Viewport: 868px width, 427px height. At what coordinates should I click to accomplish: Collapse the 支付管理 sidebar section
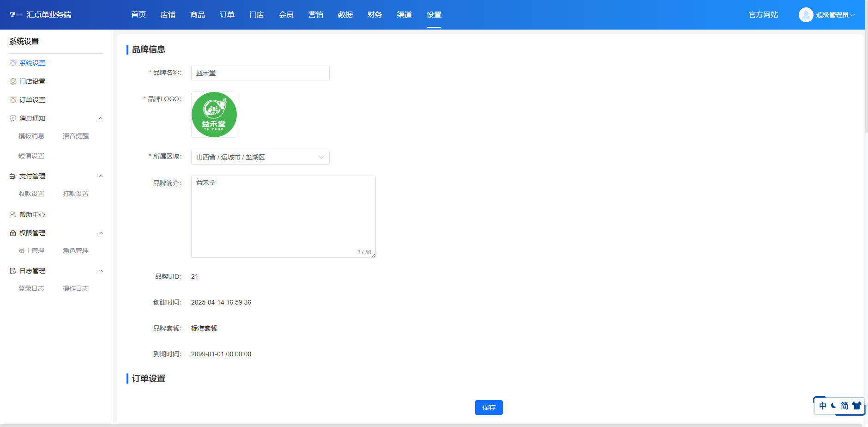point(101,176)
